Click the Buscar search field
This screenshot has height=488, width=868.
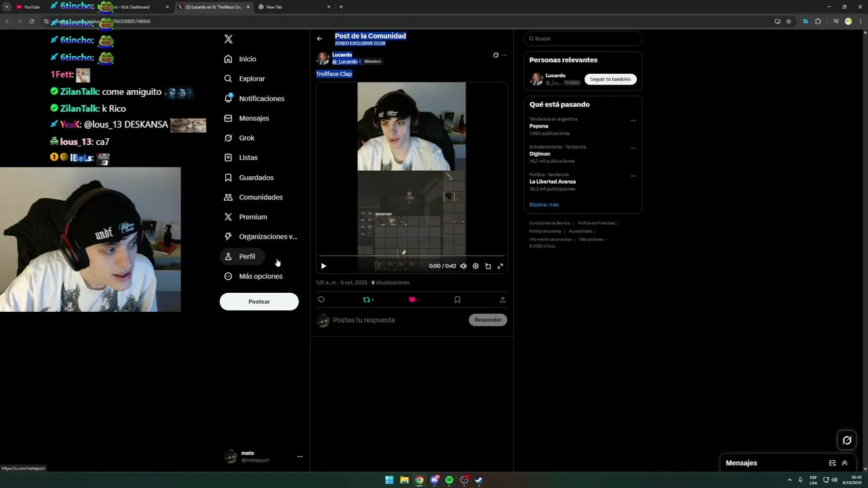coord(583,39)
